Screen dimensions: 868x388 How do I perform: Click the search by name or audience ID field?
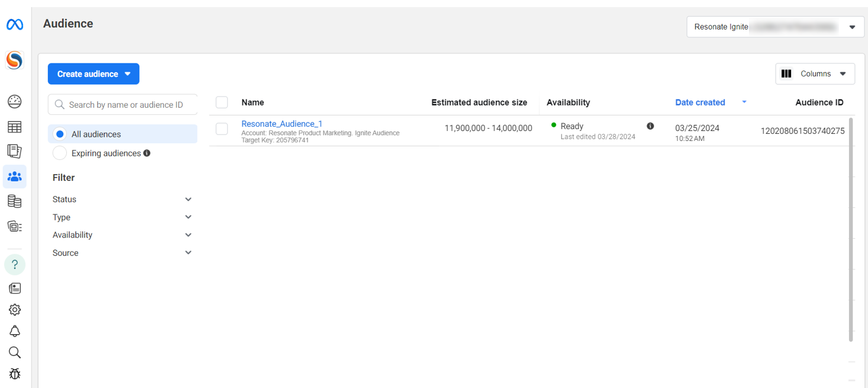[x=123, y=105]
